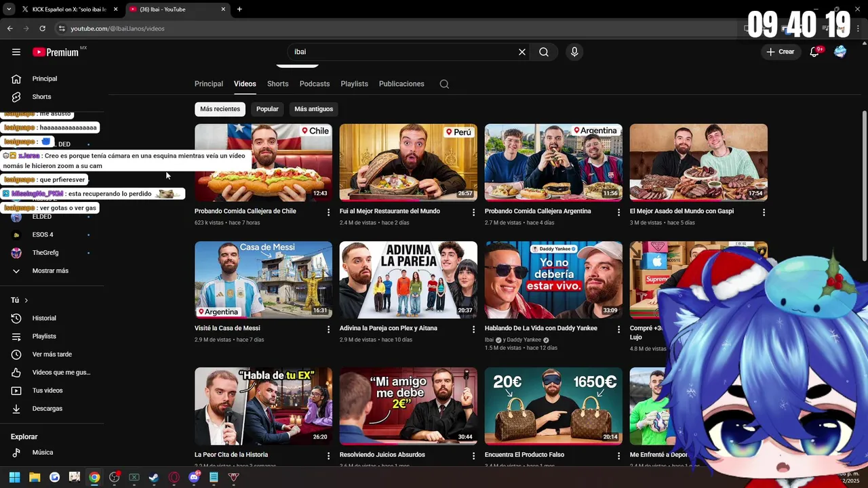
Task: Switch to the channel Shorts tab
Action: [277, 84]
